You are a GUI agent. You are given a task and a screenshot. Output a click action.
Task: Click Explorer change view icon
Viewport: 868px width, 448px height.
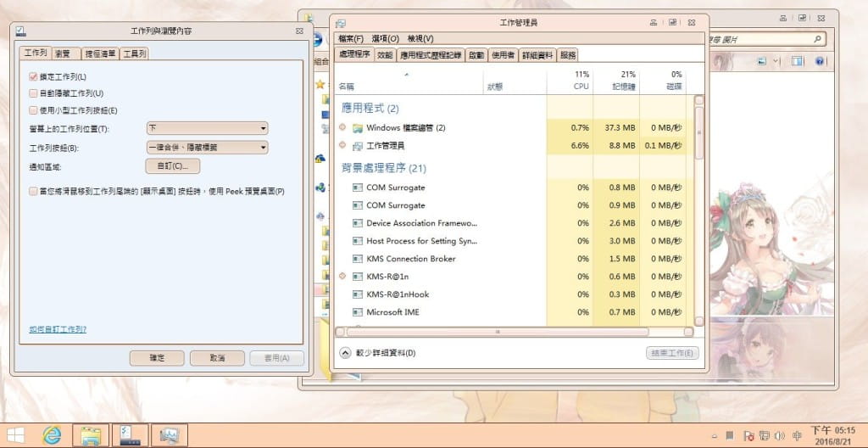pos(762,61)
